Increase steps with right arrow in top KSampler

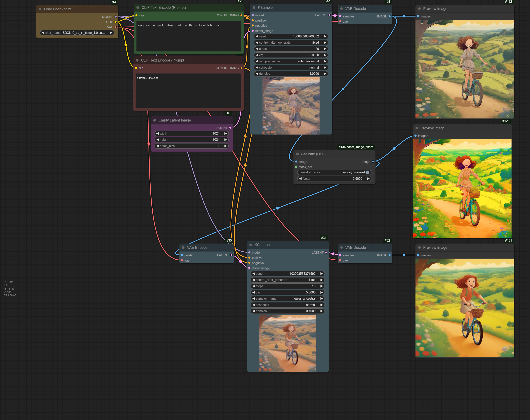point(325,49)
